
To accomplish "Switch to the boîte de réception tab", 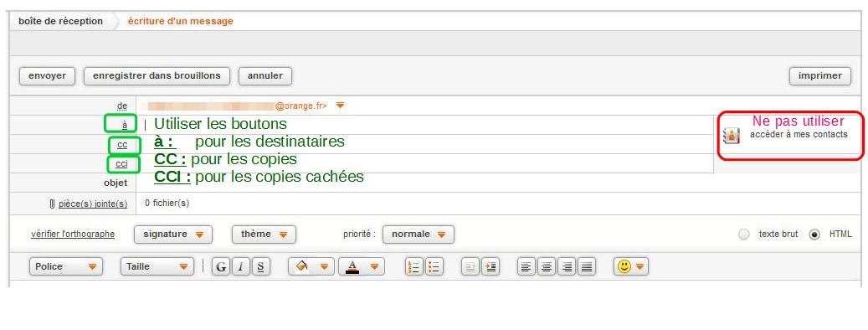I will (61, 21).
